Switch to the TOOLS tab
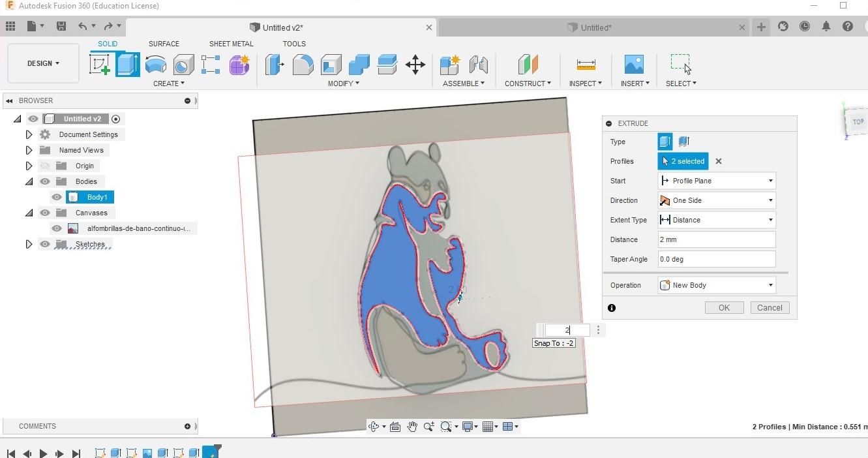 click(x=294, y=44)
